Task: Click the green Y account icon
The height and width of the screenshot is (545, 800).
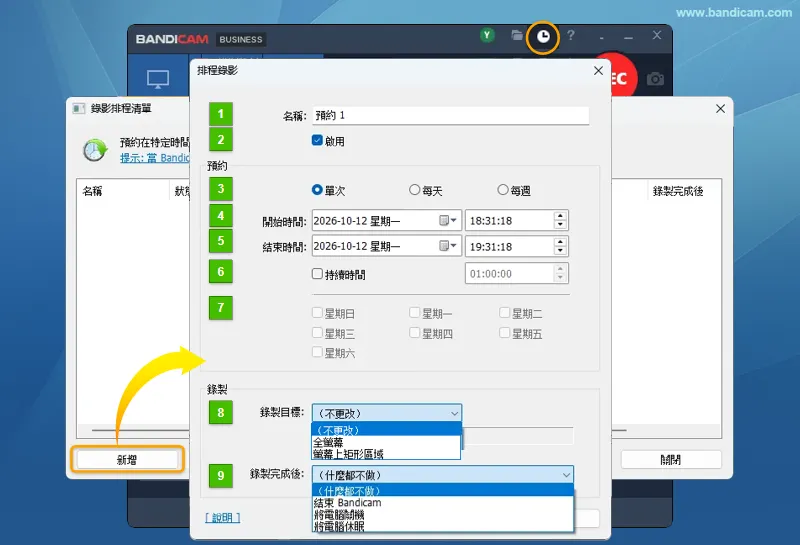Action: pos(487,35)
